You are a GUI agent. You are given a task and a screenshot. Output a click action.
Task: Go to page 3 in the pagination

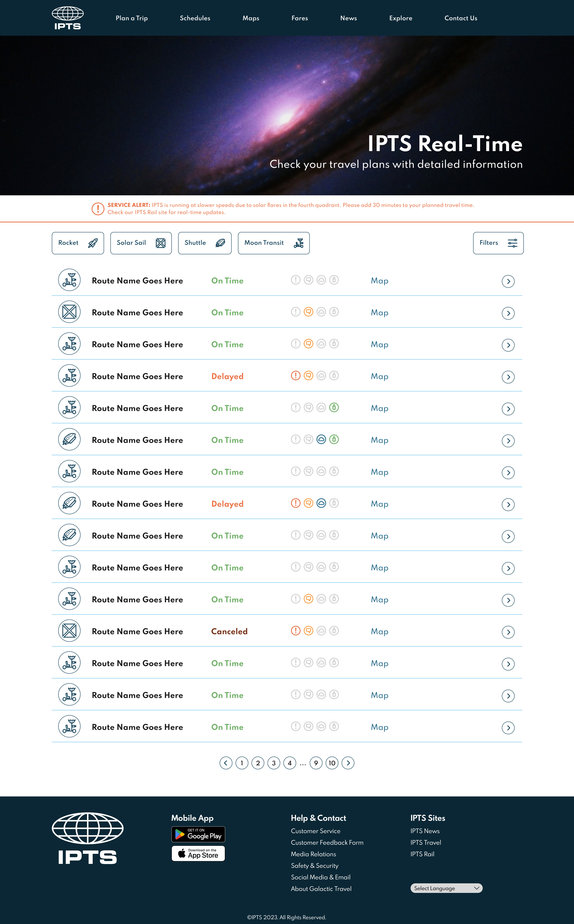point(274,763)
